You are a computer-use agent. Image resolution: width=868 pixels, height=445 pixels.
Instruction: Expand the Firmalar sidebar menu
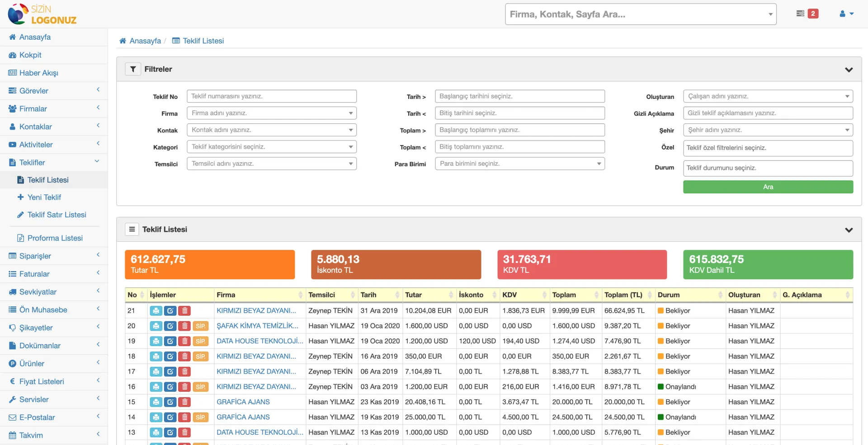[x=54, y=108]
